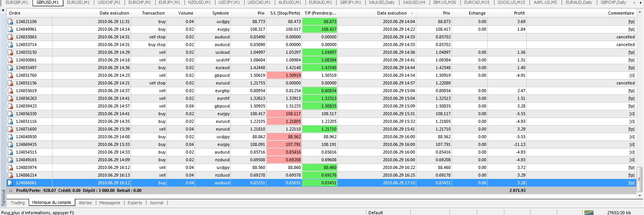Click the red stop-loss cell 1.50919
644x215 pixels.
[284, 75]
